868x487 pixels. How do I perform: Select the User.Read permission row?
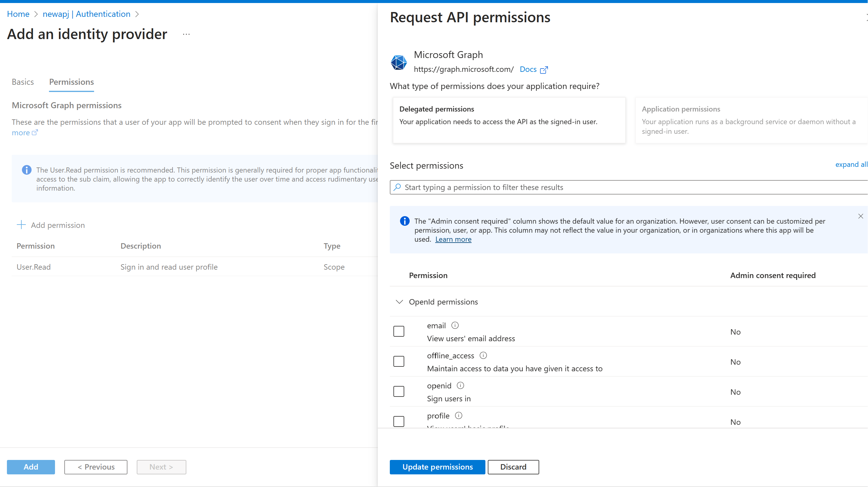pyautogui.click(x=195, y=267)
